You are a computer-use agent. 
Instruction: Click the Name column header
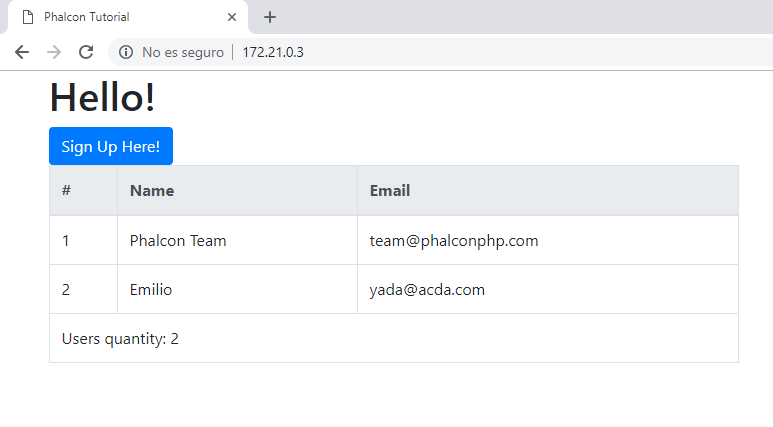(152, 191)
